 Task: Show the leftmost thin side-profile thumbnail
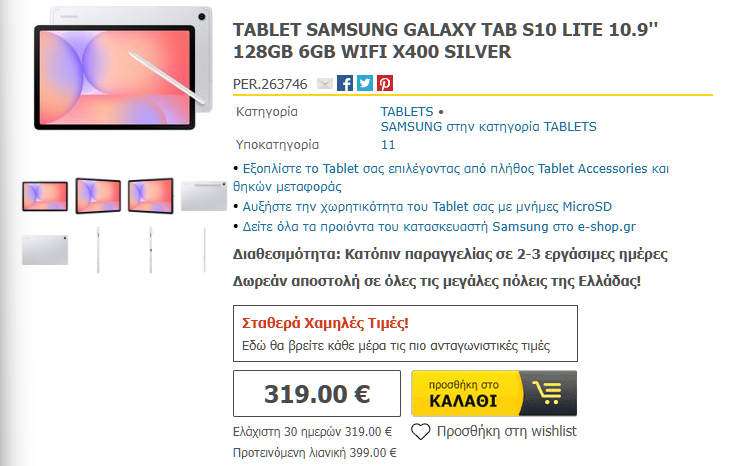98,249
